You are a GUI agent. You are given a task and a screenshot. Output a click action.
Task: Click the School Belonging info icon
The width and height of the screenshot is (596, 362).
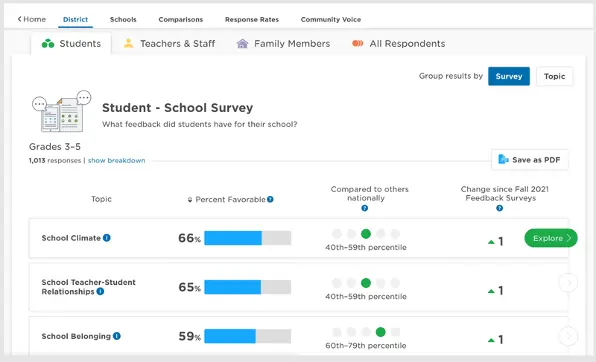(117, 336)
